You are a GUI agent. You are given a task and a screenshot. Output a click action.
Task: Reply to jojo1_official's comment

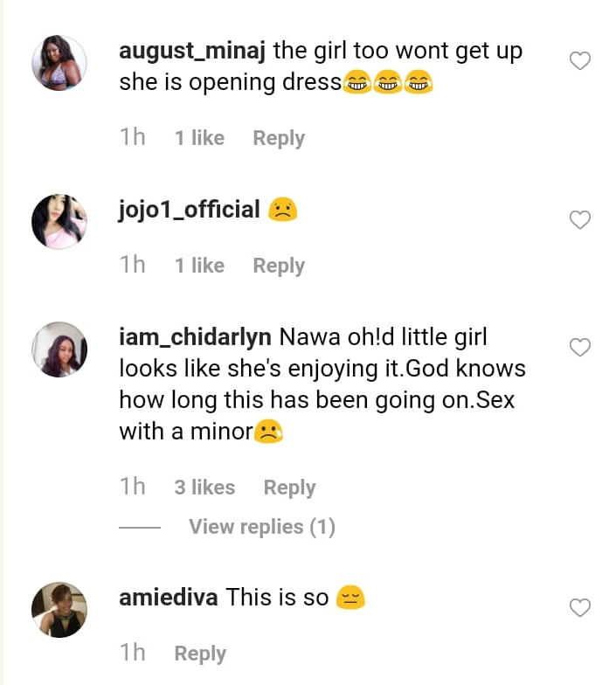click(279, 266)
